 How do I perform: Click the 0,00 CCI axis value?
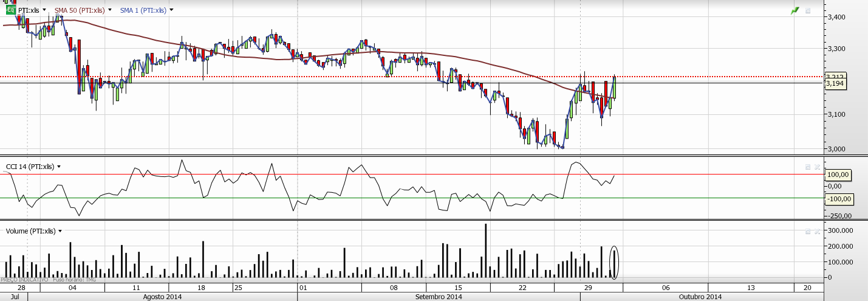click(836, 186)
